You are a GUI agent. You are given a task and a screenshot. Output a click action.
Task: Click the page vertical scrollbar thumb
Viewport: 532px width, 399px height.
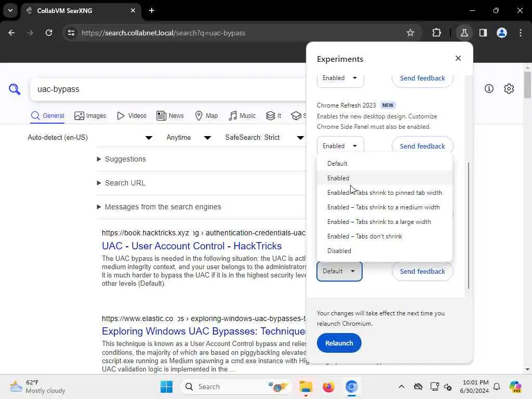(x=527, y=84)
